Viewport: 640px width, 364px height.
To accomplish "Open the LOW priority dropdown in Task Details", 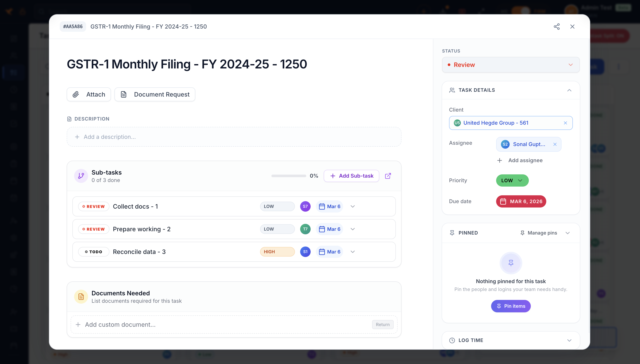I will [x=512, y=180].
